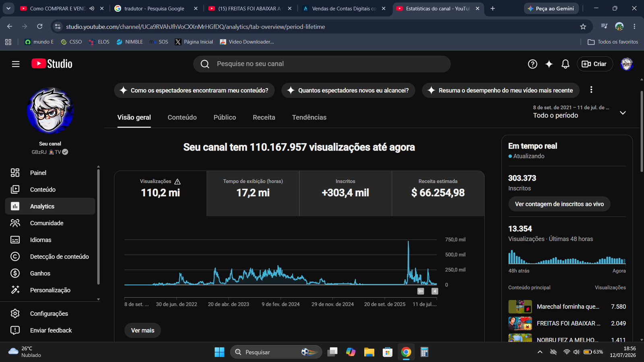The image size is (644, 362).
Task: Reload the page with refresh icon
Action: click(x=40, y=27)
